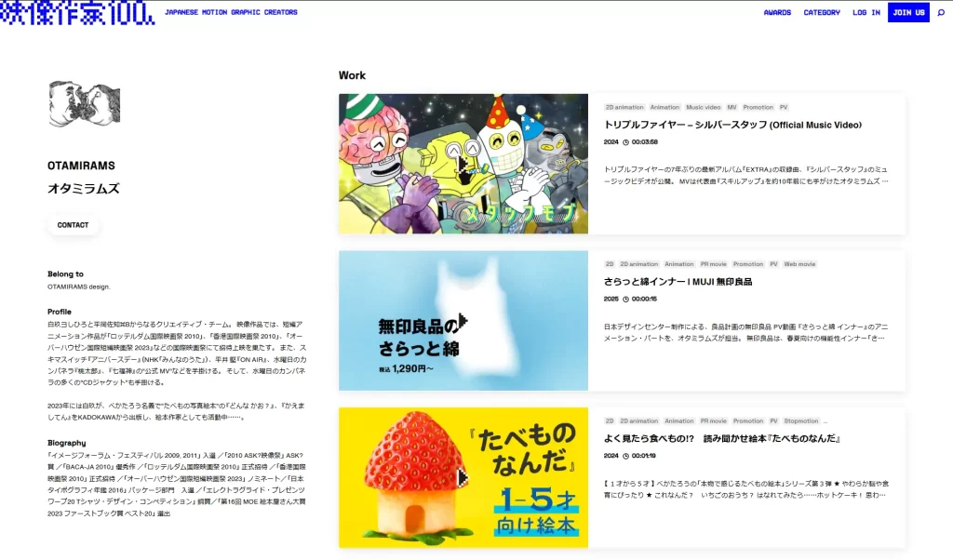Select 2D tag on たべものなんだ card

610,420
